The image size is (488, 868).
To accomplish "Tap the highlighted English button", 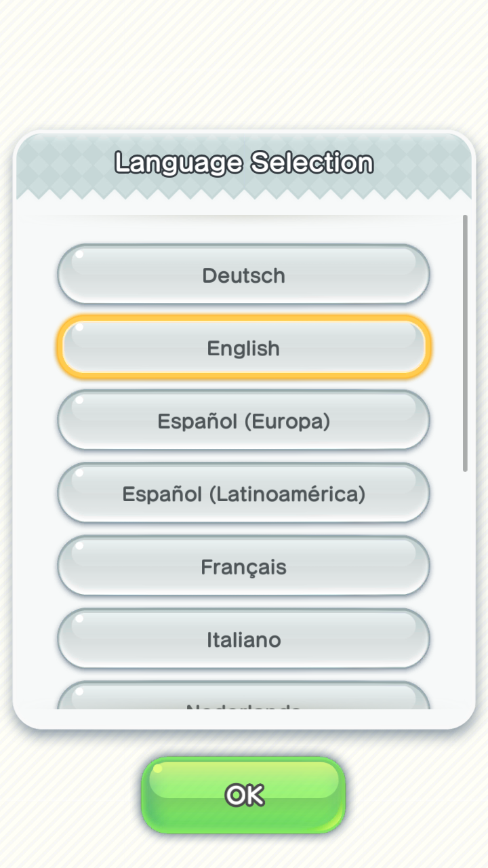I will [x=243, y=348].
